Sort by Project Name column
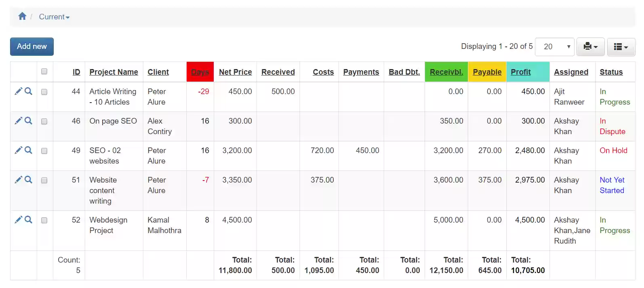This screenshot has height=288, width=644. [x=114, y=72]
